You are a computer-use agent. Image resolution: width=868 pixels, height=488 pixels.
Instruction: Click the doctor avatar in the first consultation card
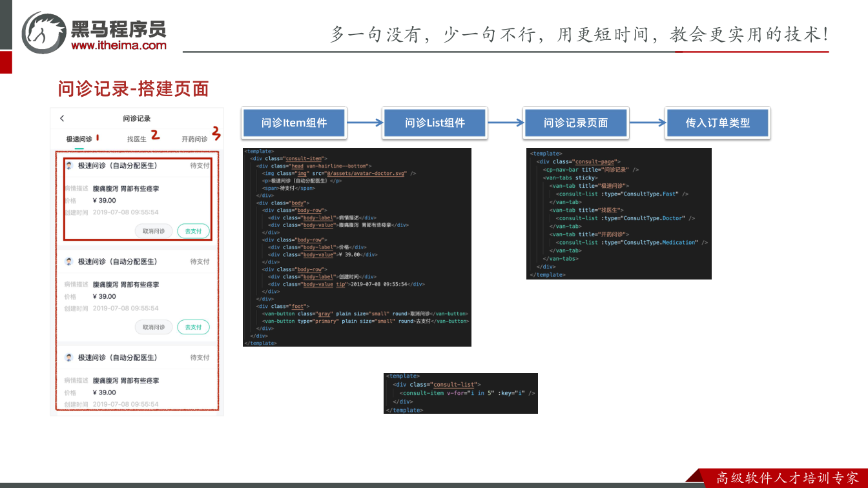pos(69,166)
